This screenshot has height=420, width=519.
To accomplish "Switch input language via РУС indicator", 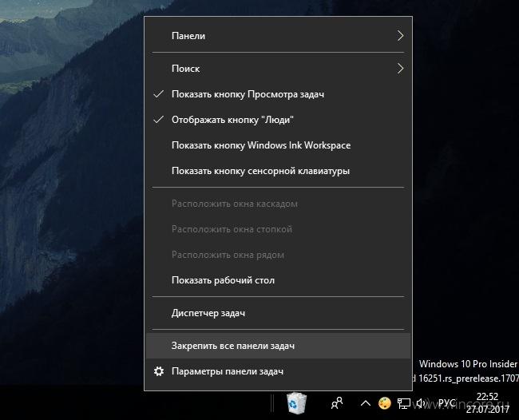I will point(447,402).
